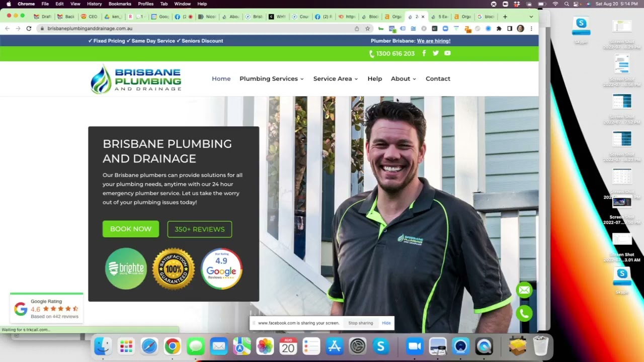The height and width of the screenshot is (362, 644).
Task: Click the 100% Satisfaction Guaranteed badge
Action: pos(174,268)
